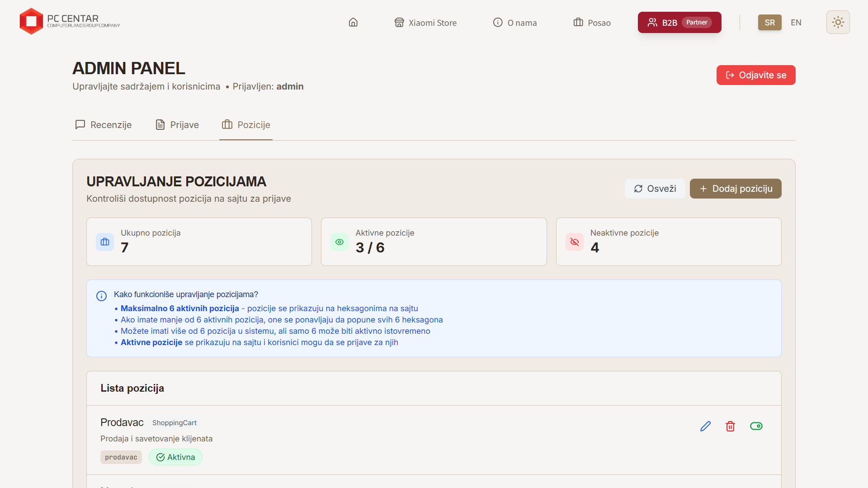Open the O nama page
This screenshot has width=868, height=488.
coord(515,23)
